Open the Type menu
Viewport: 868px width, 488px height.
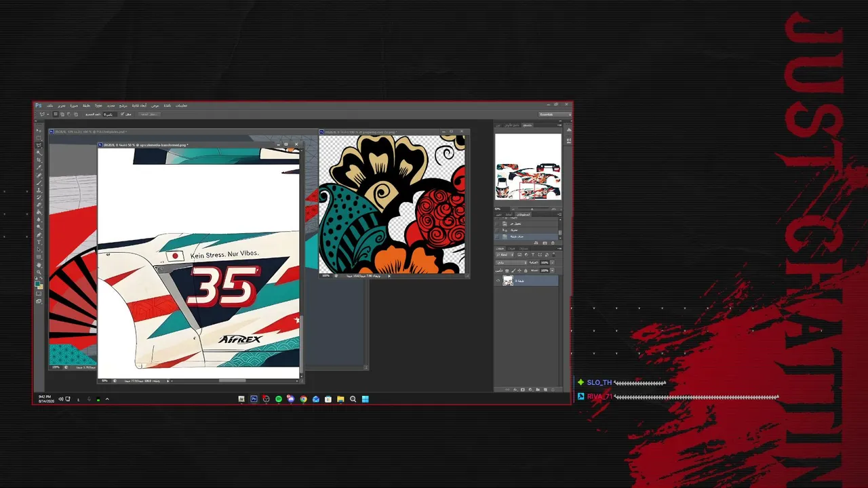98,106
